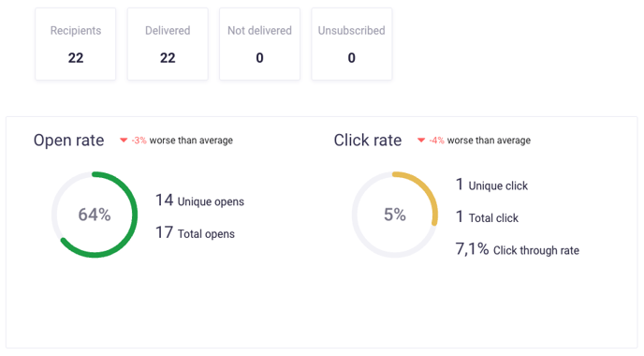Select the Delivered stat card

click(168, 44)
